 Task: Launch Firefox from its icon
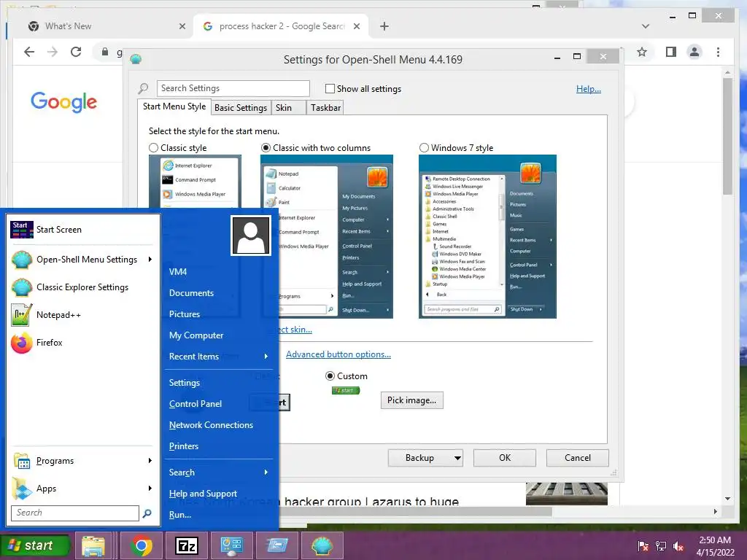tap(22, 343)
